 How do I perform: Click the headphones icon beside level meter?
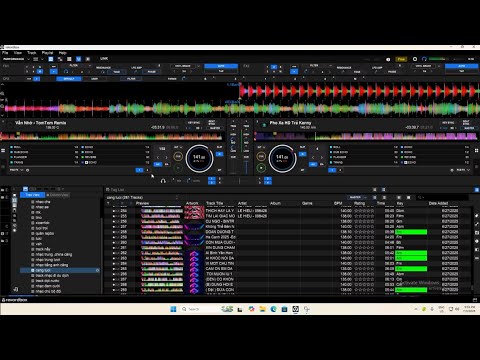click(x=424, y=59)
